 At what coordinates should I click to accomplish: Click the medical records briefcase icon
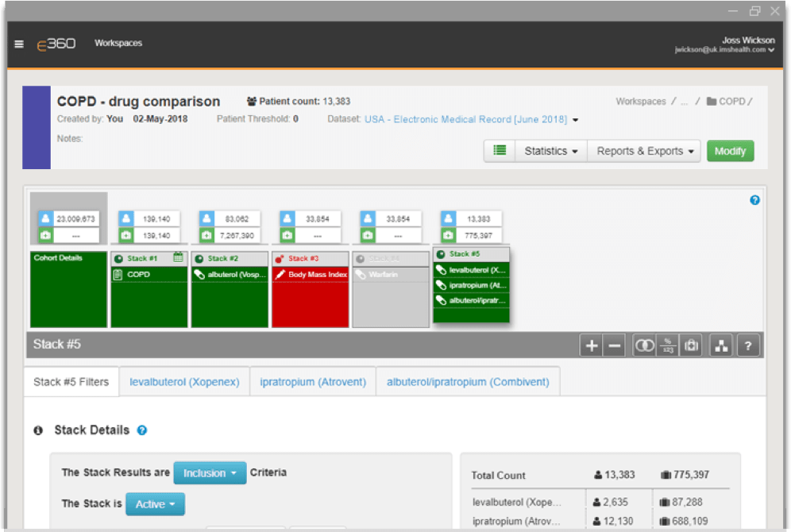click(691, 345)
